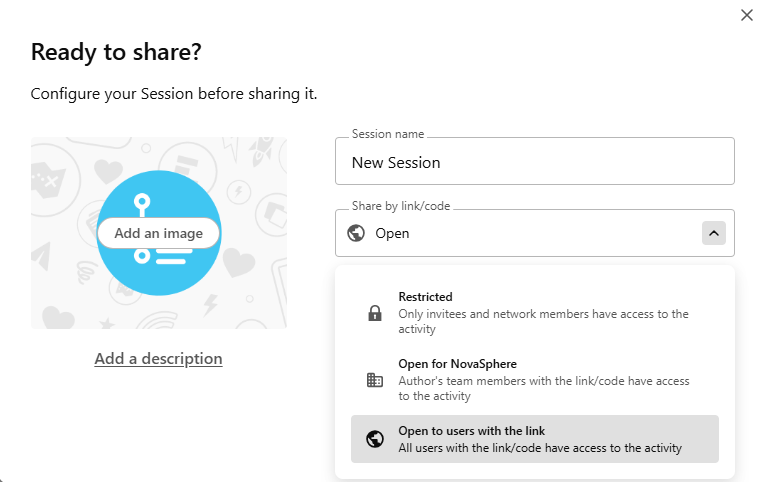
Task: Click the Share by link/code combo box
Action: tap(520, 233)
